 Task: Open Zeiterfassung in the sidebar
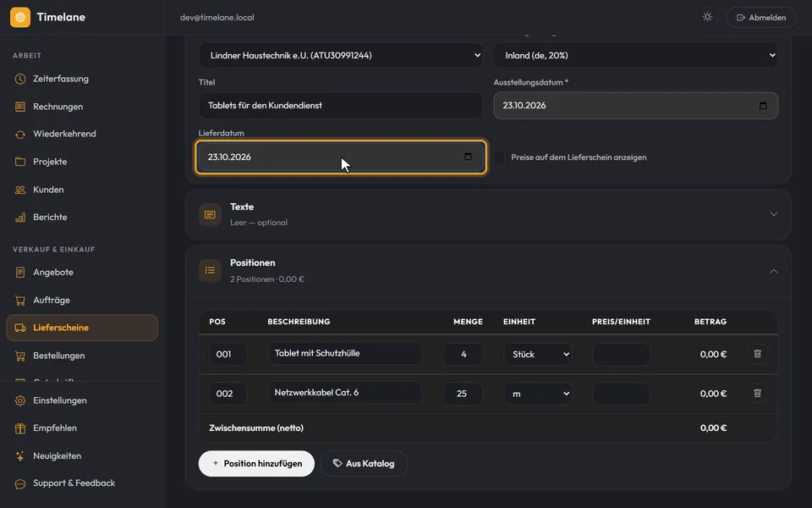[x=82, y=79]
